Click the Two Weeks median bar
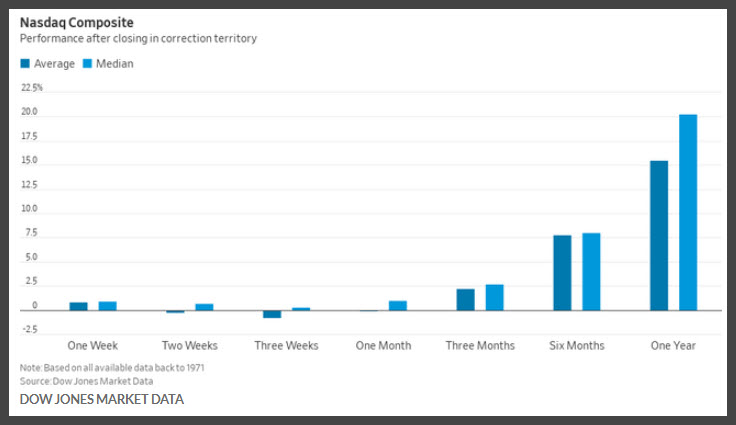This screenshot has height=425, width=736. (x=205, y=307)
